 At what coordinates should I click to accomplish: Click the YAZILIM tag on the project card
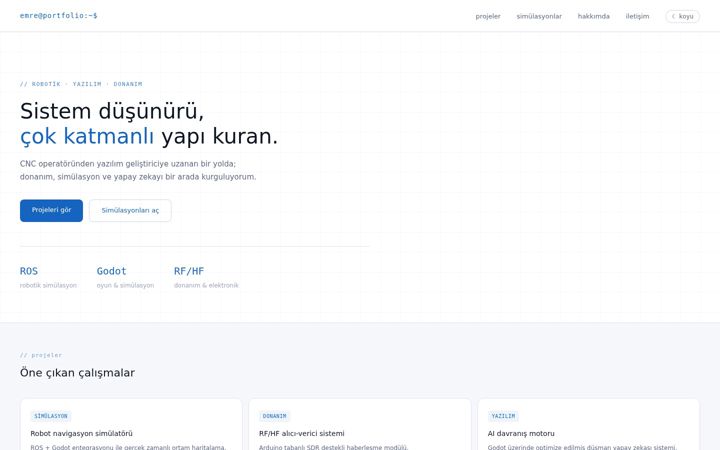(503, 416)
